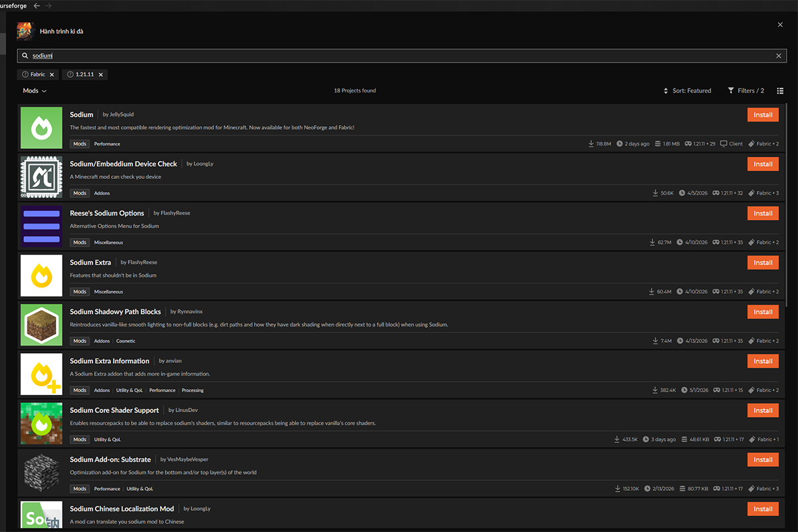Click Processing tag on Sodium Extra Information
This screenshot has width=798, height=532.
(193, 390)
